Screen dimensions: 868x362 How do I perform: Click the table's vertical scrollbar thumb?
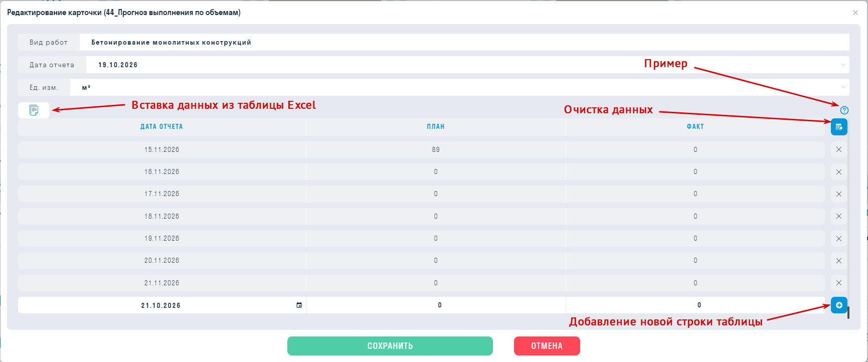coord(848,313)
